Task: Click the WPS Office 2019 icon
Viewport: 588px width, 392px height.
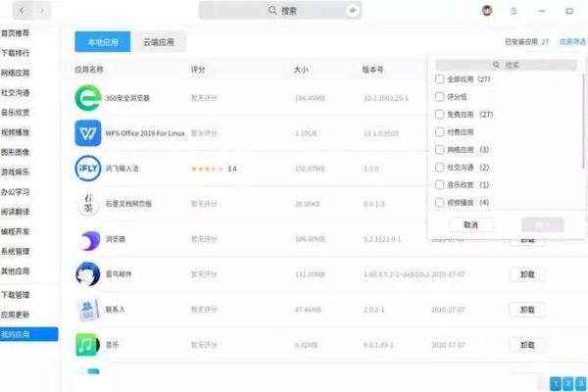Action: coord(89,133)
